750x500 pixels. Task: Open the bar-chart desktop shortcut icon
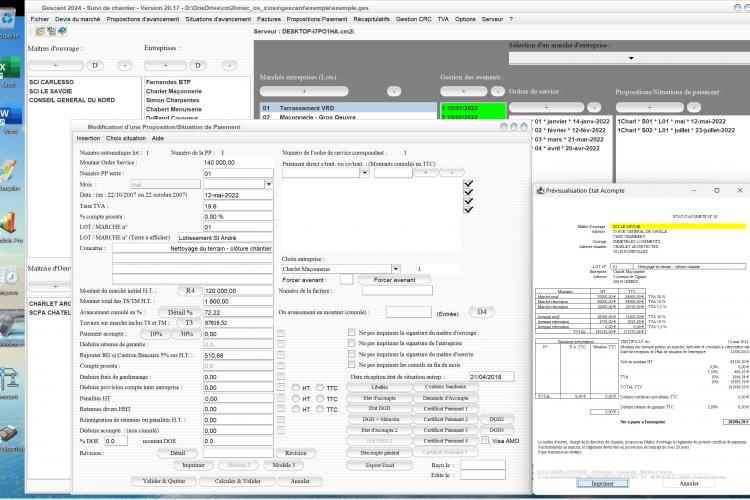9,223
